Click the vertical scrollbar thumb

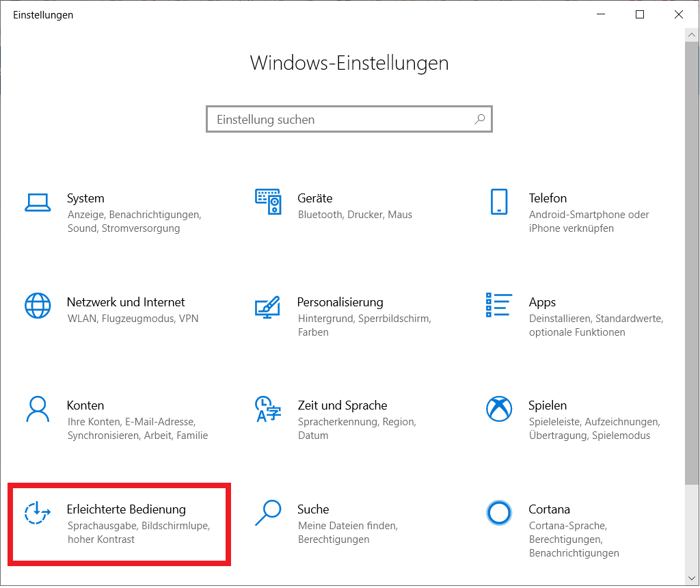point(692,263)
